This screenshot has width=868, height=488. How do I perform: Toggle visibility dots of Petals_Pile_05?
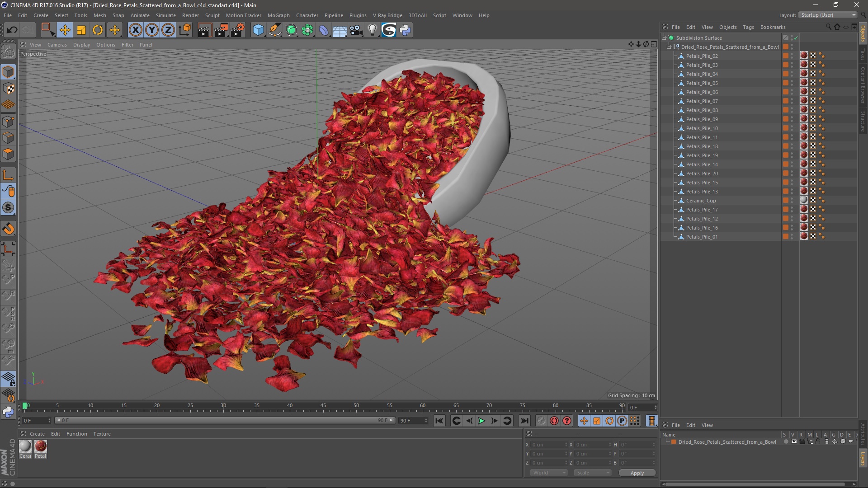coord(792,83)
